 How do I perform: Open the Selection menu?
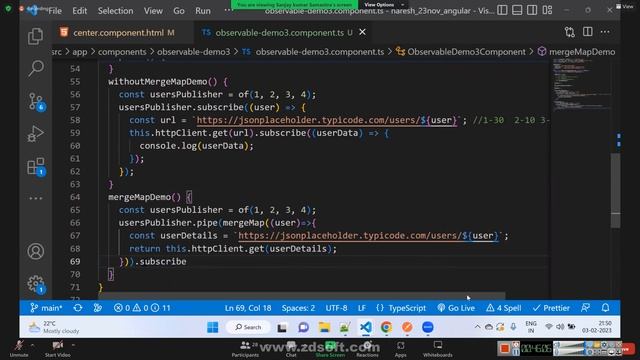tap(115, 11)
